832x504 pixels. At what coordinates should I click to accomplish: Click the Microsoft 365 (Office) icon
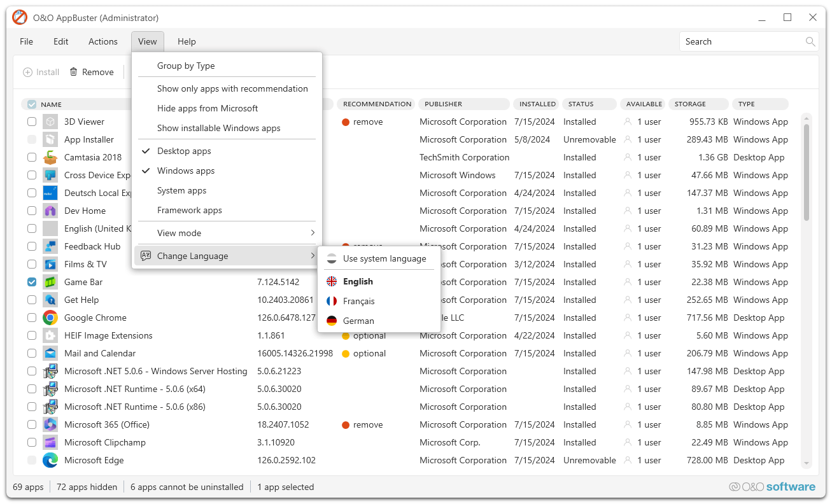tap(50, 424)
